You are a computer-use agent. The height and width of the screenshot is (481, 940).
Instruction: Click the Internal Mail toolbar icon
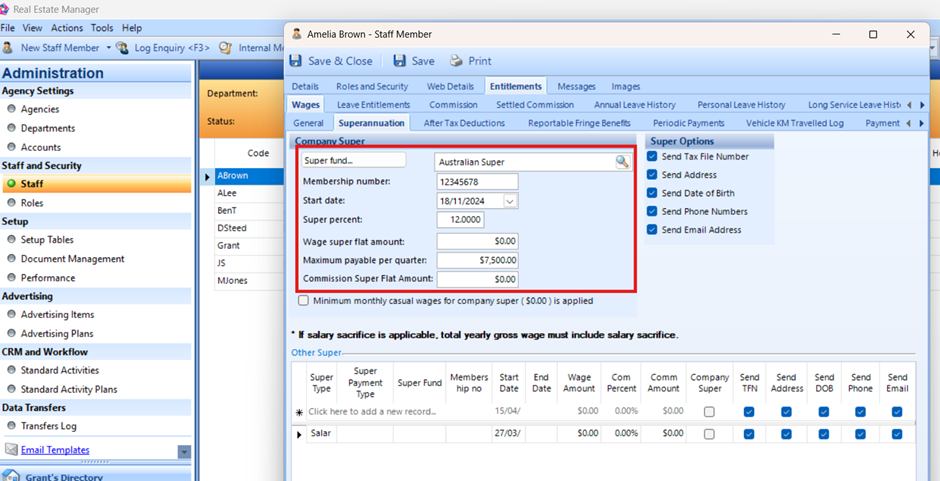click(x=226, y=48)
